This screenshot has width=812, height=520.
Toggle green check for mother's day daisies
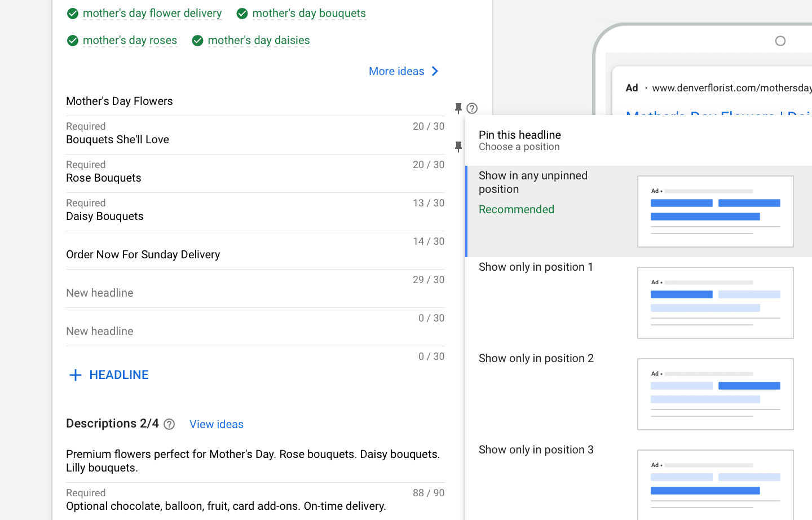tap(197, 41)
